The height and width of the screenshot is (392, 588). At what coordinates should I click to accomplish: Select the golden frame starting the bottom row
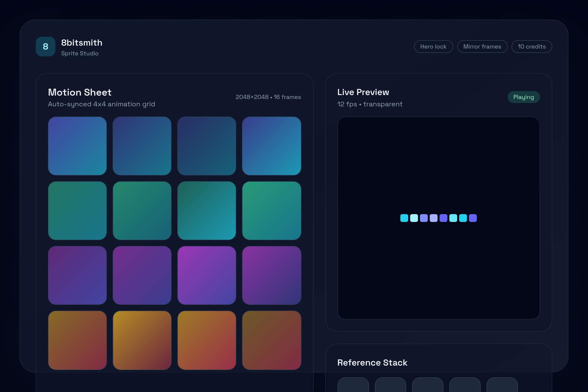click(77, 340)
